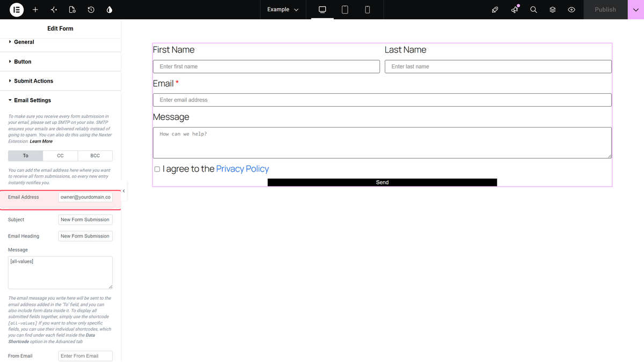Open the Privacy Policy link
Image resolution: width=644 pixels, height=362 pixels.
coord(243,169)
